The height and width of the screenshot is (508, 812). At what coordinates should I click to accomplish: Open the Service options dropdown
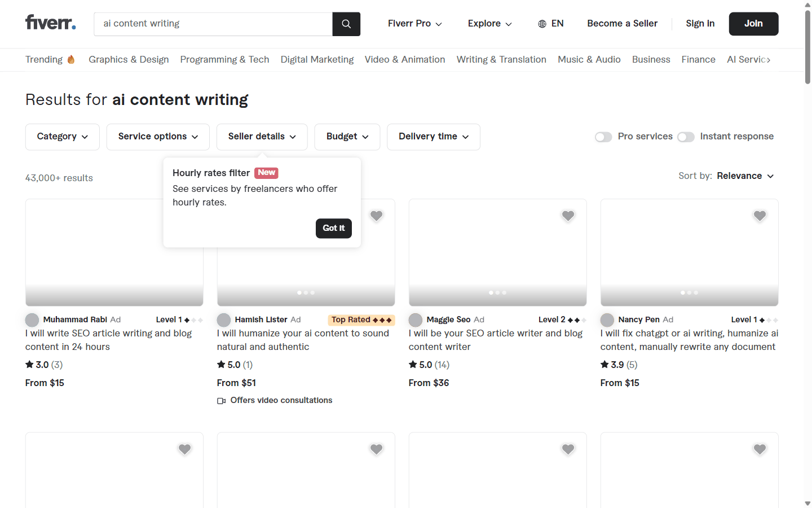158,137
